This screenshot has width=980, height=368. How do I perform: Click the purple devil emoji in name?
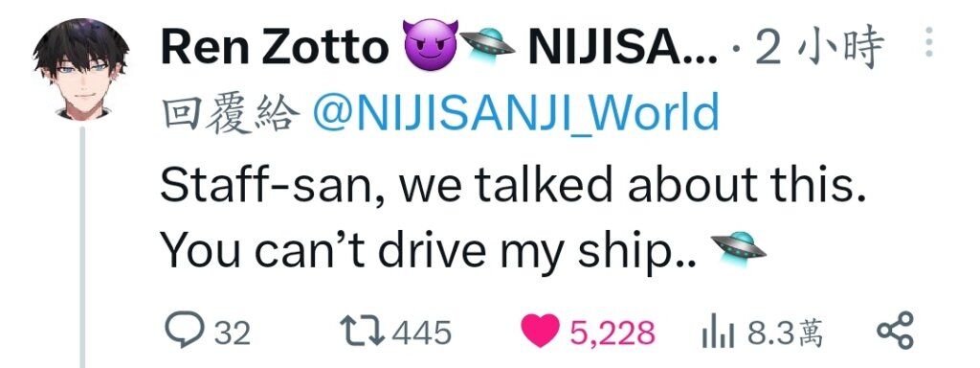coord(430,45)
